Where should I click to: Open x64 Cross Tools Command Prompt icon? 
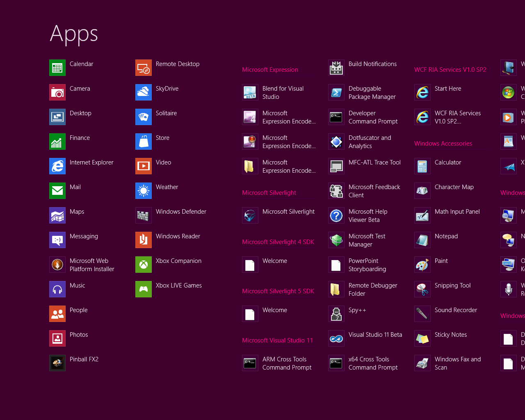tap(336, 363)
